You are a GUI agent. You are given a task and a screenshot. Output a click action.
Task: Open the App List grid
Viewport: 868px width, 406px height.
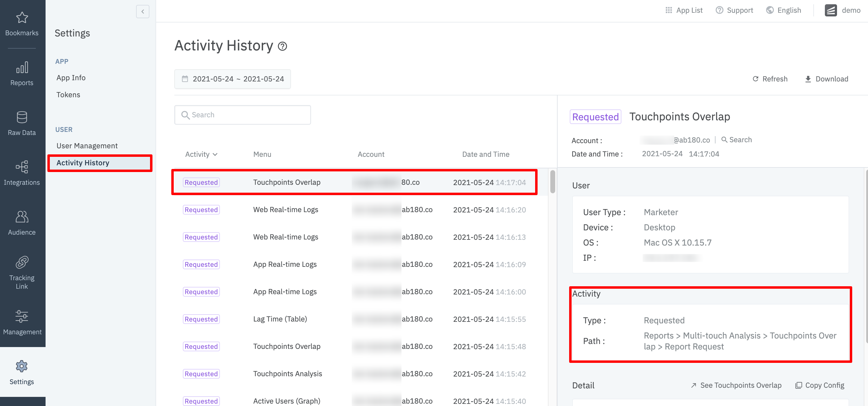(x=684, y=10)
